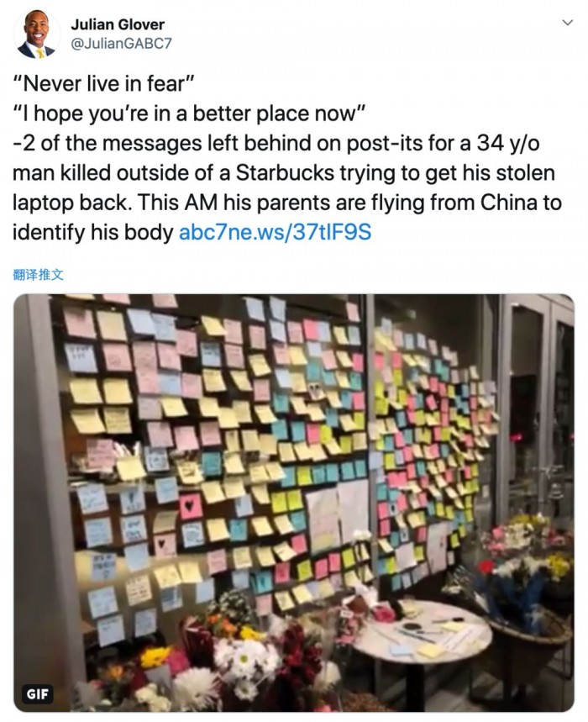Click the @JulianGABC7 handle

pos(120,43)
